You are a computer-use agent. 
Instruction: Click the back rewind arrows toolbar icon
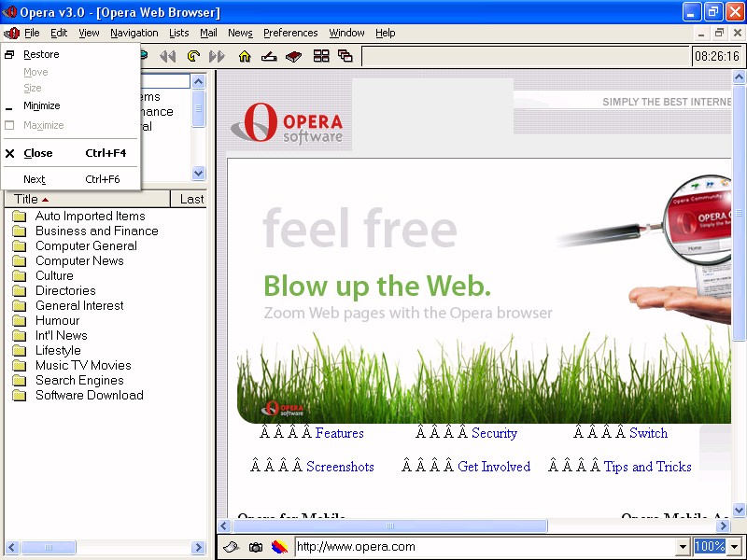[168, 57]
